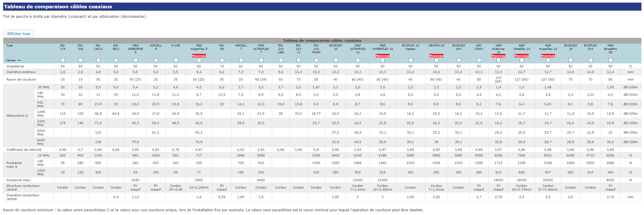Check the SEATEX-10 hide checkbox
This screenshot has height=215, width=644.
click(437, 60)
